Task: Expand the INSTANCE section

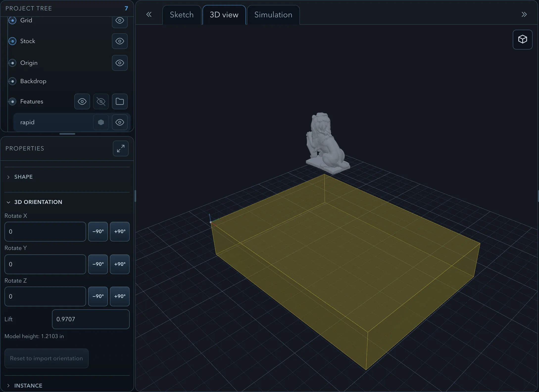Action: 67,386
